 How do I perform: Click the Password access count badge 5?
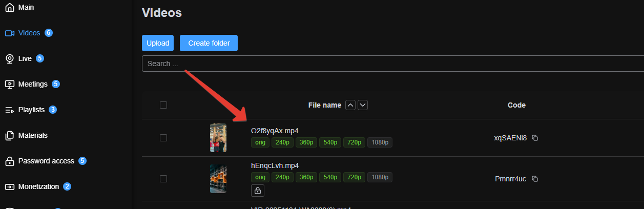coord(82,161)
